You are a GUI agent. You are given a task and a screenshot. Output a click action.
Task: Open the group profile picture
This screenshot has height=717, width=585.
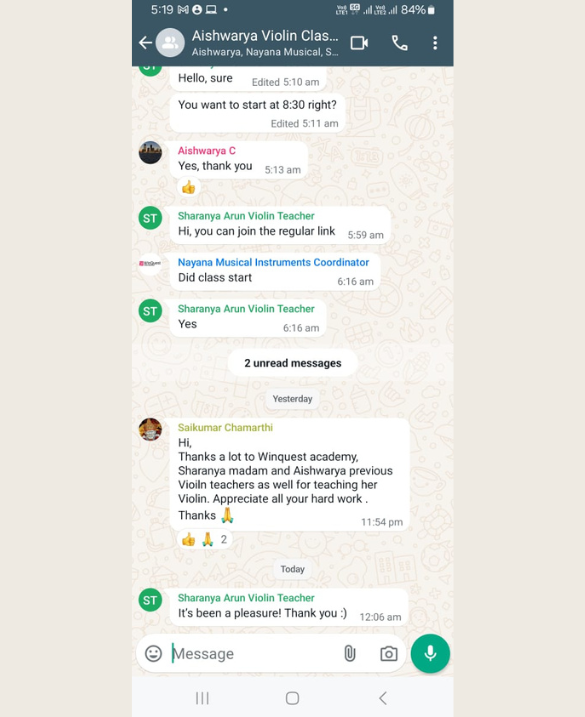(170, 43)
